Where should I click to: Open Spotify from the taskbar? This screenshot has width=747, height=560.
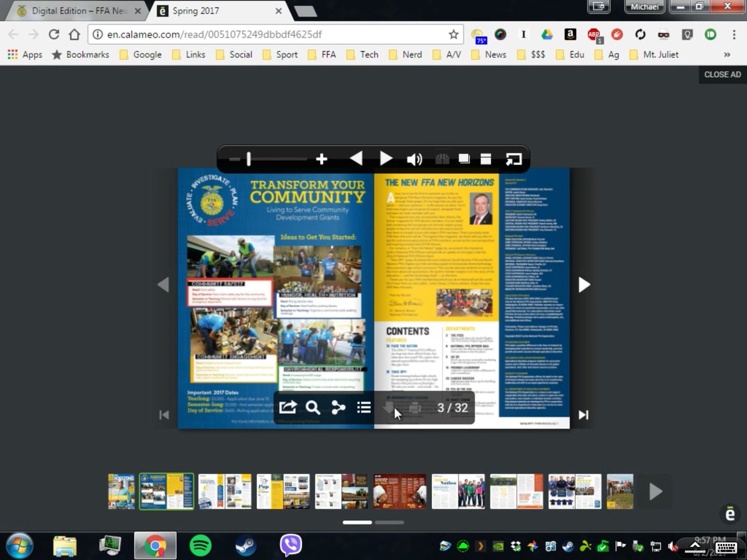click(x=200, y=546)
